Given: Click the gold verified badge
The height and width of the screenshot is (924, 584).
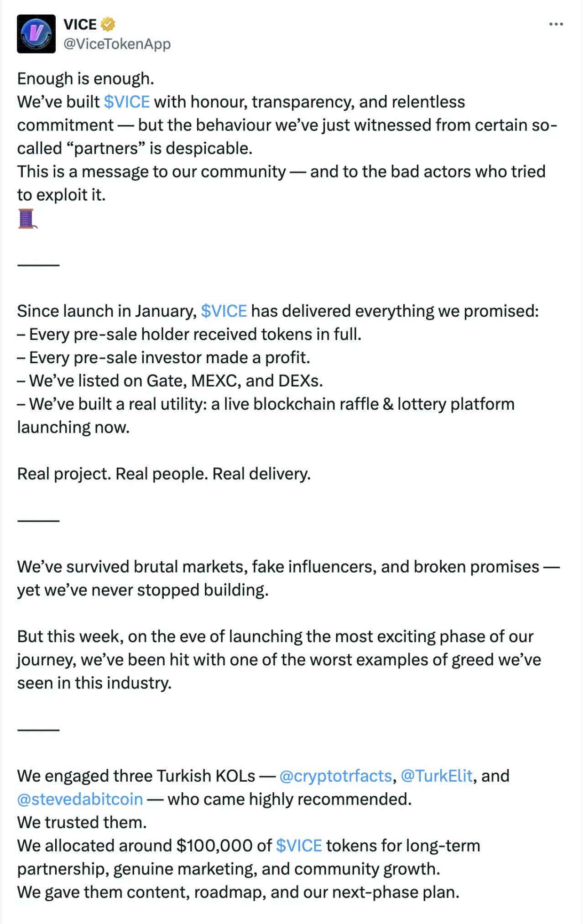Looking at the screenshot, I should point(108,24).
